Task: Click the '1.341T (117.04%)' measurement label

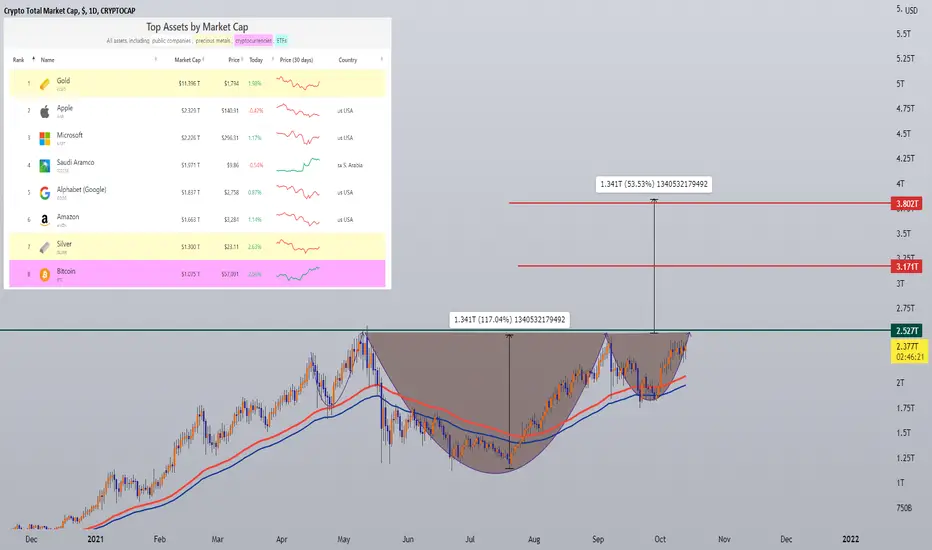Action: [509, 320]
